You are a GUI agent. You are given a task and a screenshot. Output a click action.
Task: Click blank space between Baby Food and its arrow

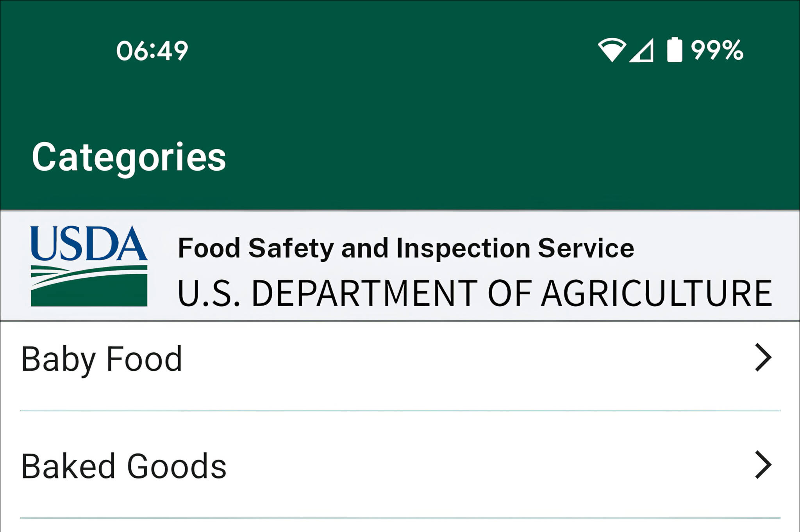[x=469, y=359]
